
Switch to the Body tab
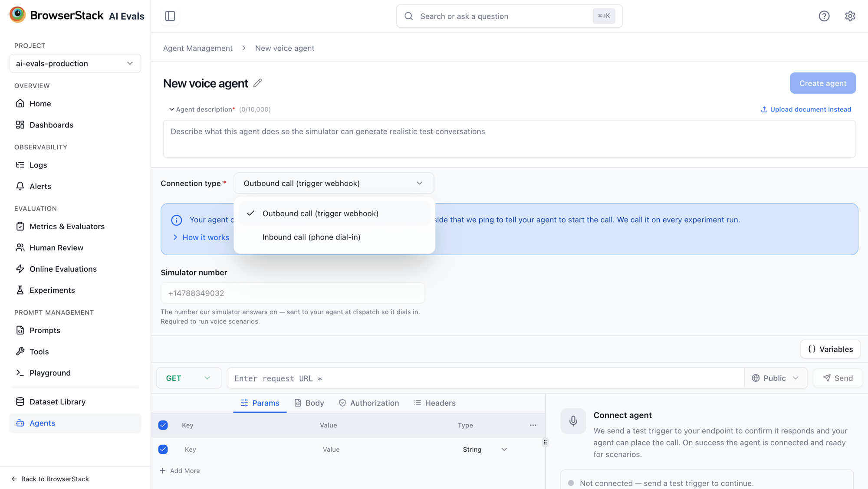click(x=309, y=403)
